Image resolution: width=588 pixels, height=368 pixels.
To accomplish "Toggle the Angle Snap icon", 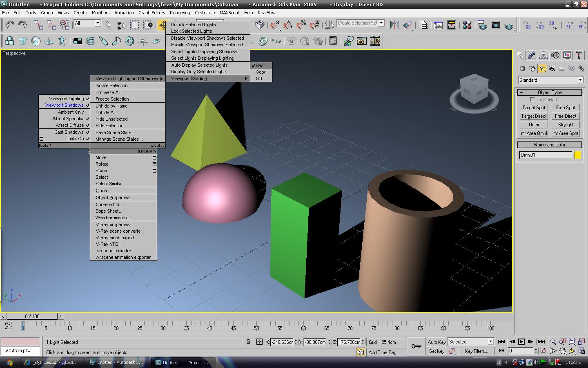I will 288,25.
